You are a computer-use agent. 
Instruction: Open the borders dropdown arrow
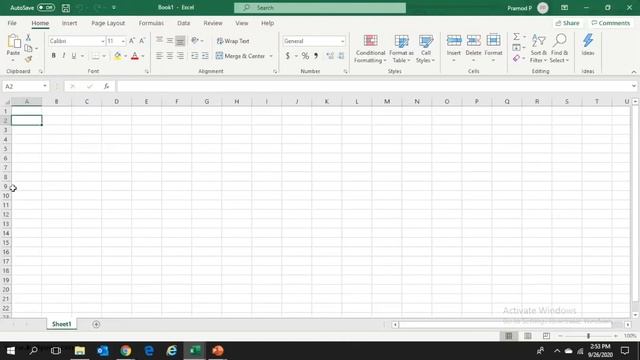click(104, 56)
